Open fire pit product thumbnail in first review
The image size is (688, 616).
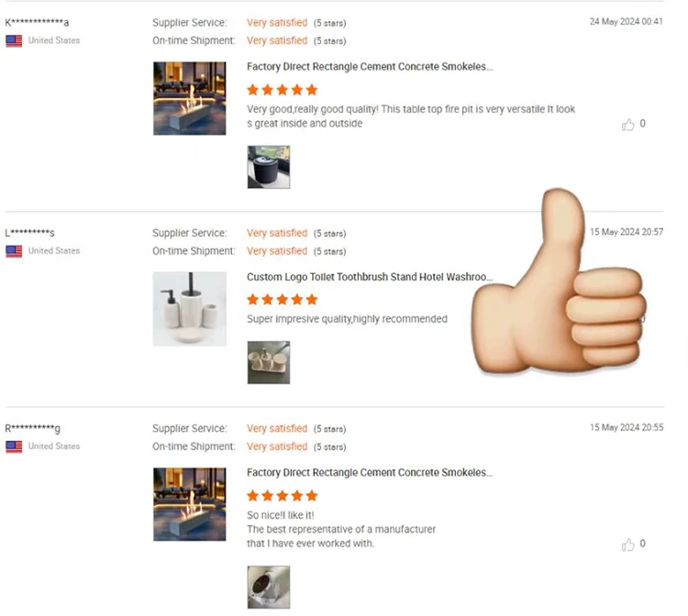[190, 98]
